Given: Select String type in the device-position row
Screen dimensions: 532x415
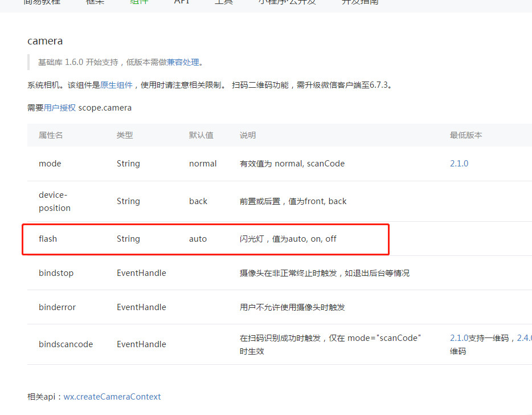Looking at the screenshot, I should [x=128, y=201].
